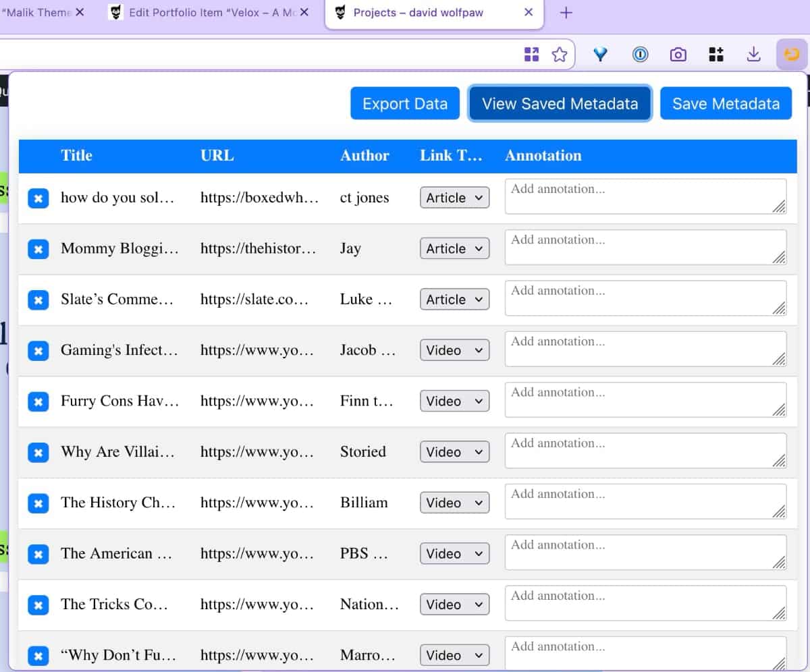Click author cell Nation…
810x672 pixels.
pos(369,605)
